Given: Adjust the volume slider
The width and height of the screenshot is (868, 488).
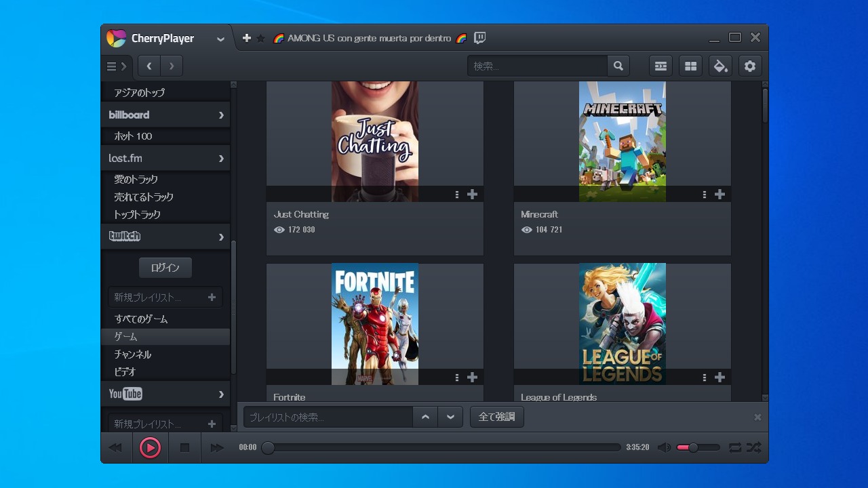Looking at the screenshot, I should [x=698, y=448].
